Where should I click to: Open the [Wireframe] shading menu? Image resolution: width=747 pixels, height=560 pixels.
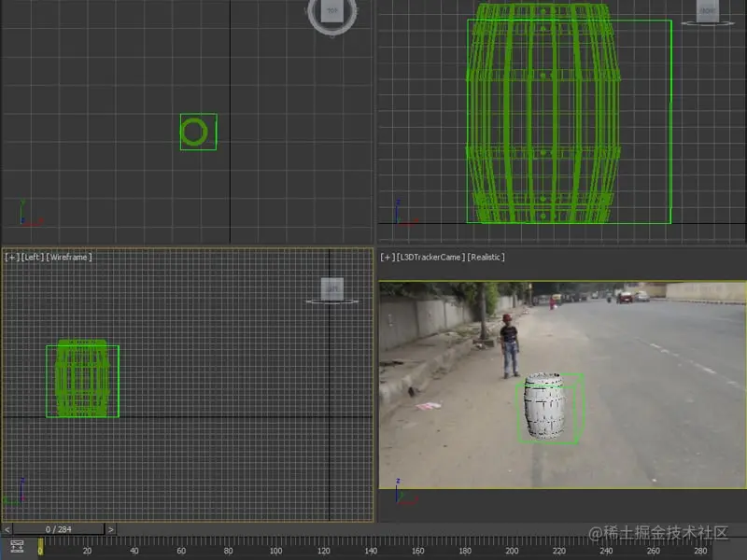click(69, 258)
